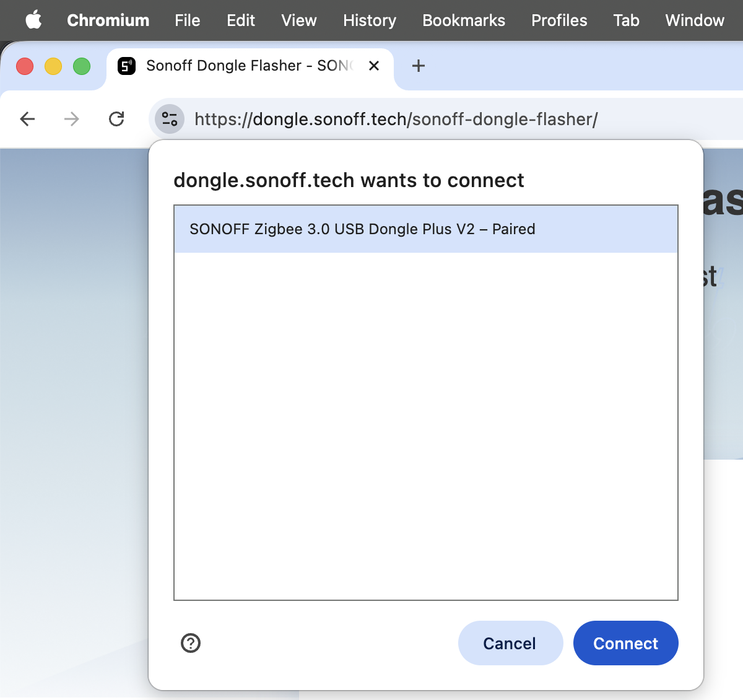Open a new tab with plus icon
The width and height of the screenshot is (743, 700).
[x=419, y=66]
